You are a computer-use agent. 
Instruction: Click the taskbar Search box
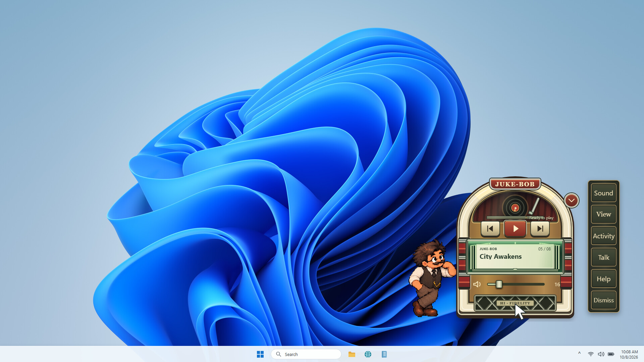pyautogui.click(x=306, y=354)
